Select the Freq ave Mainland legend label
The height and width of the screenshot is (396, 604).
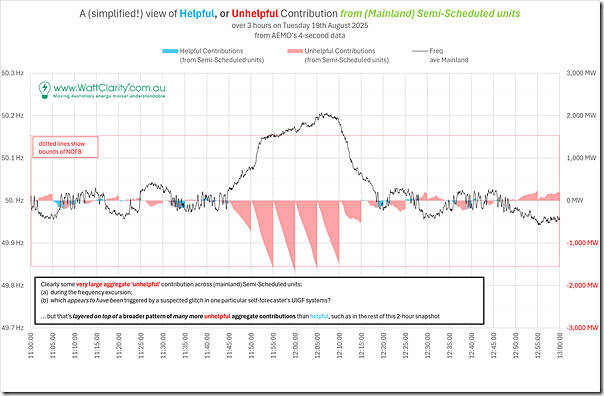point(449,55)
